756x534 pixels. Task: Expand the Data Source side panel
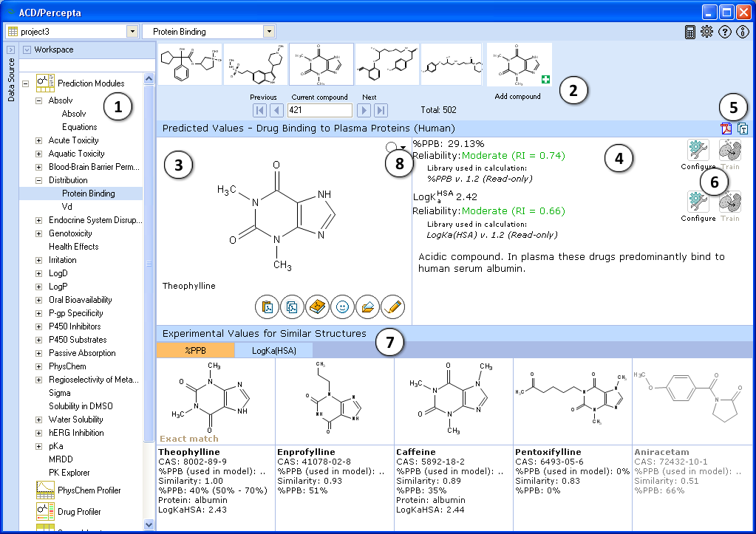11,49
